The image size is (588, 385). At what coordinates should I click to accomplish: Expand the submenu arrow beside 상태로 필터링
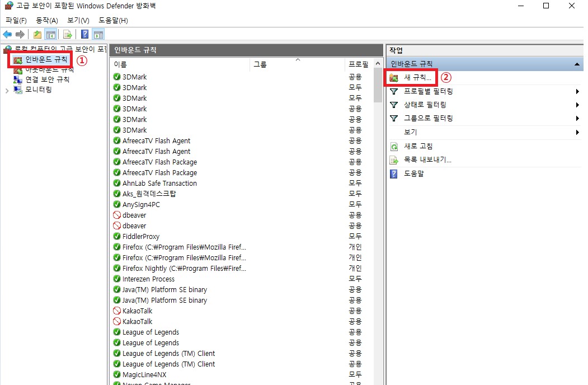tap(577, 105)
